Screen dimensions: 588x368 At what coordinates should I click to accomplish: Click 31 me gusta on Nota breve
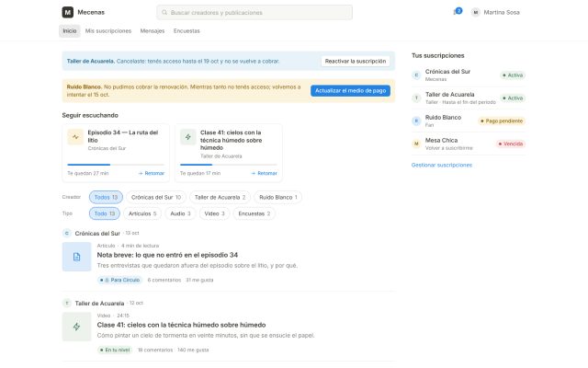pyautogui.click(x=199, y=280)
